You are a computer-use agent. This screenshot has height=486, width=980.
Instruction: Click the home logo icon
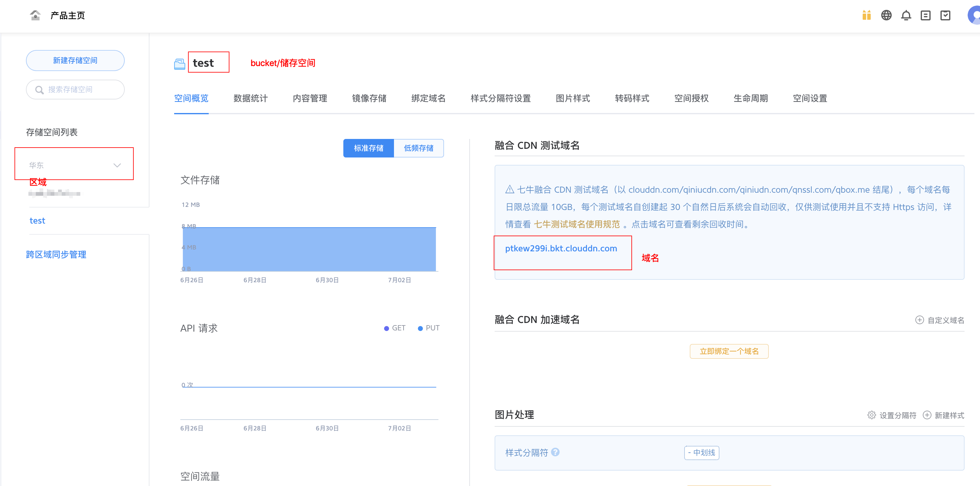tap(35, 16)
